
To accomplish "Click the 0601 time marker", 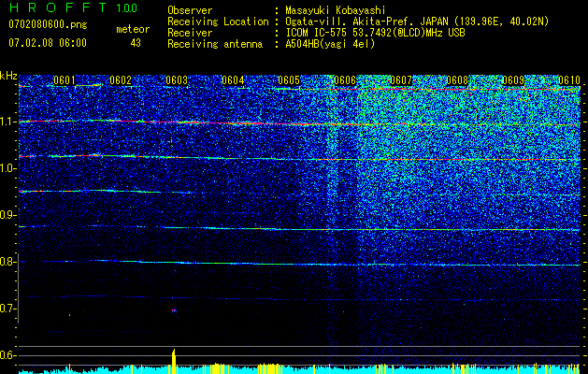I will coord(65,80).
